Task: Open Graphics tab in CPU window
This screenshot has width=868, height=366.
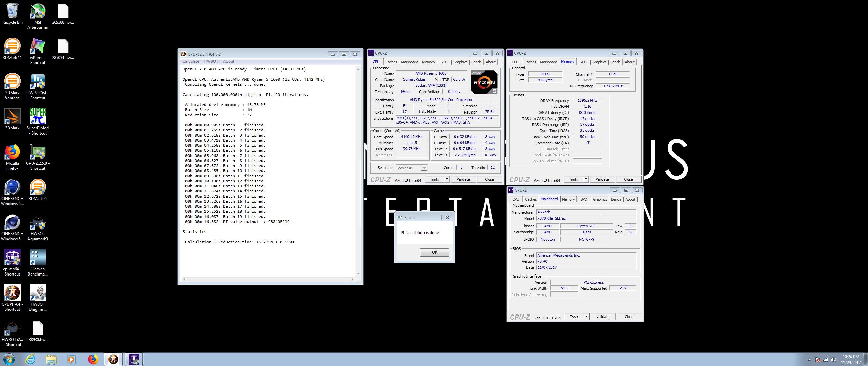Action: click(460, 62)
